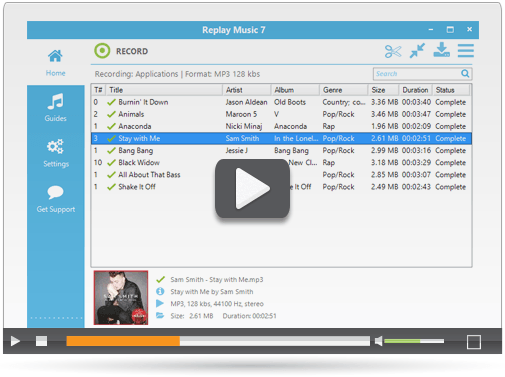The width and height of the screenshot is (505, 377).
Task: Select the Black Widow track
Action: coord(281,163)
